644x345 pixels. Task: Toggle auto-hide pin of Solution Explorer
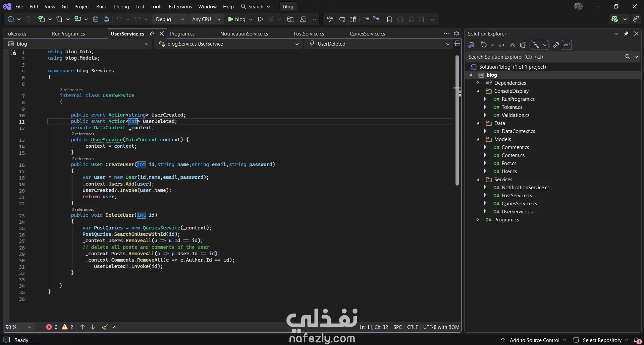click(626, 33)
